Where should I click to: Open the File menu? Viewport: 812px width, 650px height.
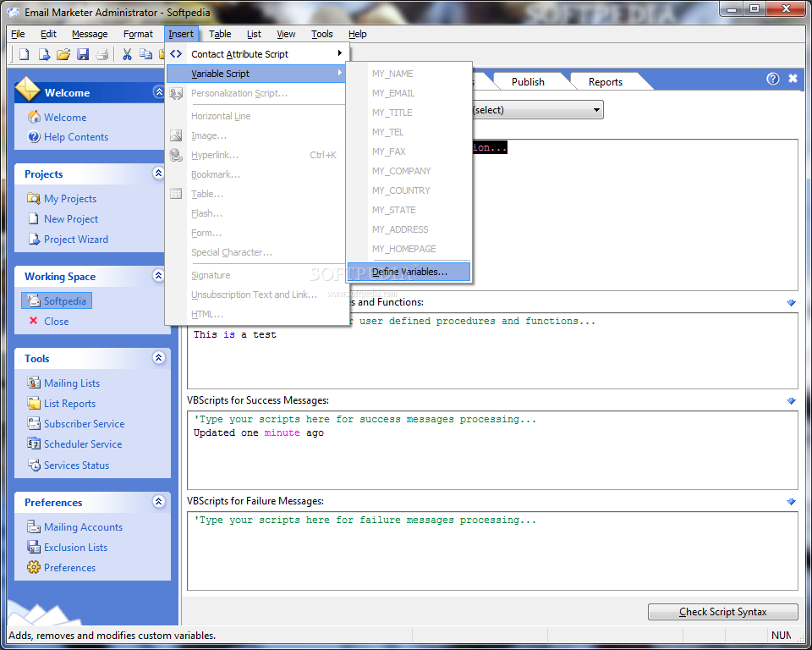tap(18, 34)
